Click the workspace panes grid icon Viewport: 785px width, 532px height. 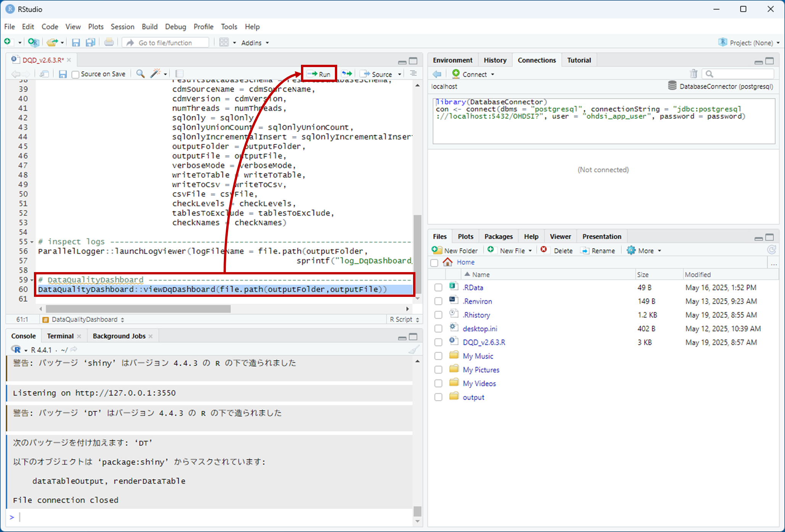click(x=224, y=42)
